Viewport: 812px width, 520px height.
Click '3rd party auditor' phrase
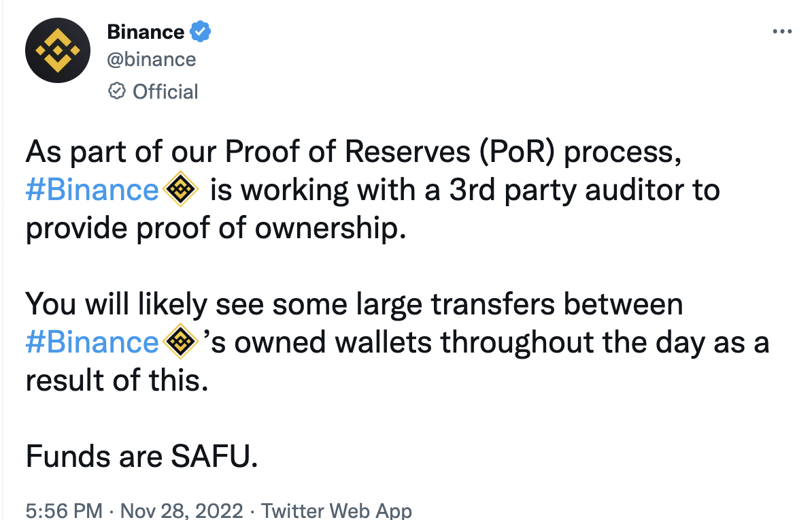tap(566, 191)
